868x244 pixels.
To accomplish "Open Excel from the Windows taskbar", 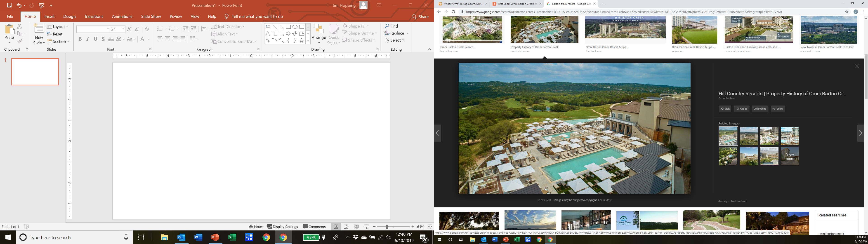I will pyautogui.click(x=232, y=238).
